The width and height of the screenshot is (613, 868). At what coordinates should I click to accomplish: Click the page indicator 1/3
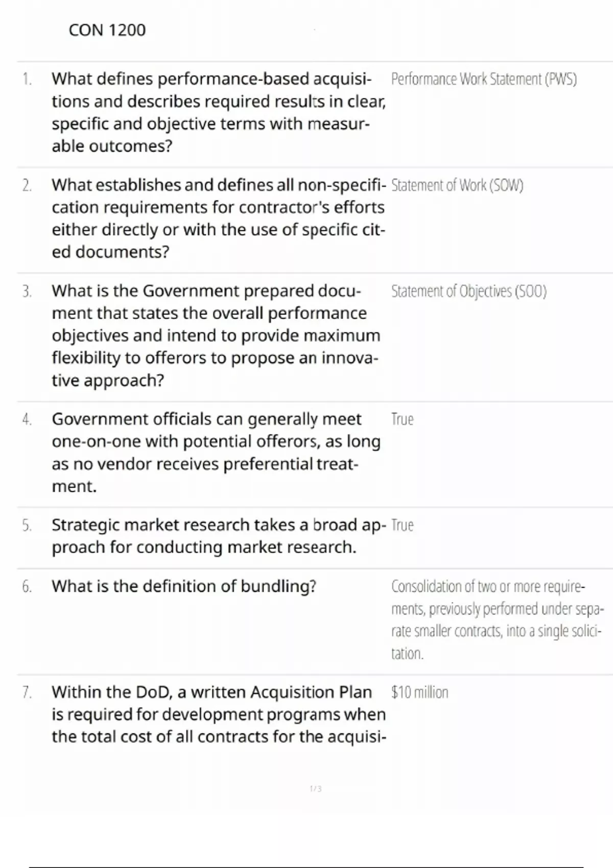[x=316, y=789]
